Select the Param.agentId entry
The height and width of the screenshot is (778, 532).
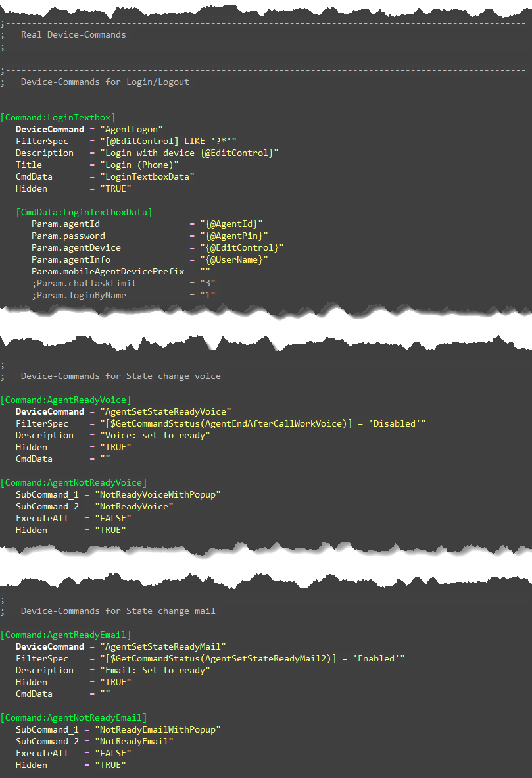pos(72,224)
